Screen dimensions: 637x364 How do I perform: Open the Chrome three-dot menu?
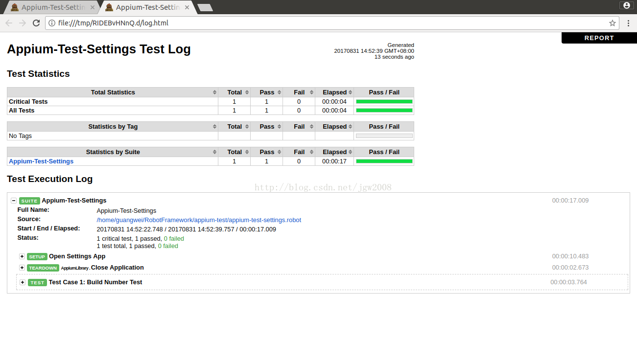[628, 23]
